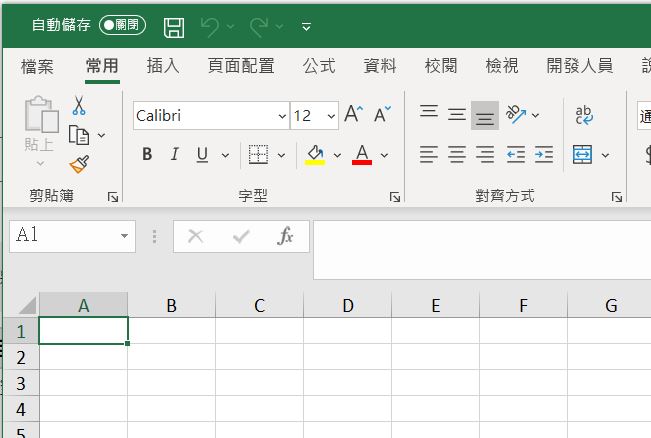Expand the Paste options arrow under 貼上
Viewport: 651px width, 438px height.
[x=40, y=163]
